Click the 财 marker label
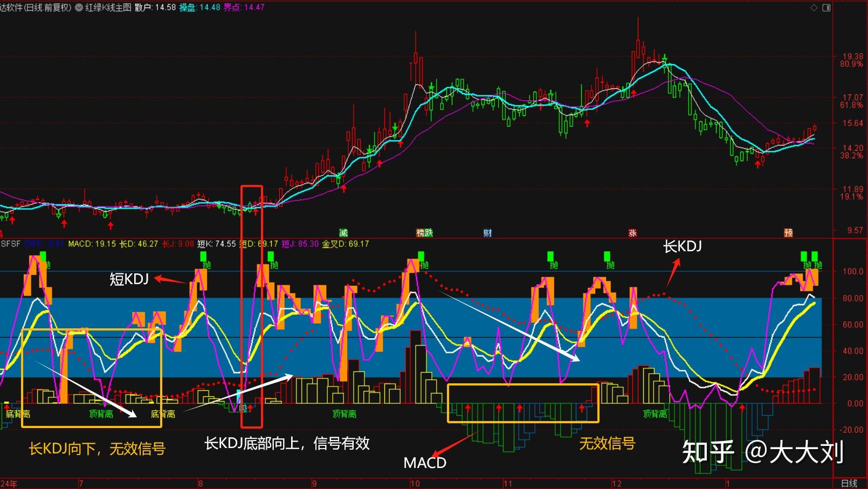 click(x=488, y=232)
